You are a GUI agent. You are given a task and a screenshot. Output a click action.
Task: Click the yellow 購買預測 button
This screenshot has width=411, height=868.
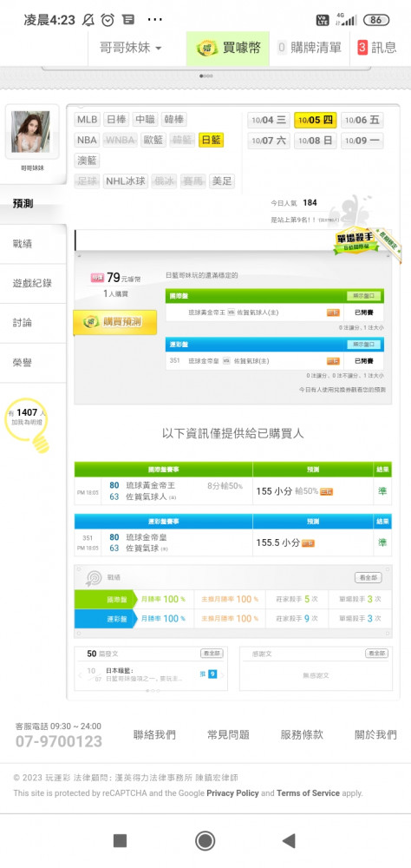[x=115, y=322]
